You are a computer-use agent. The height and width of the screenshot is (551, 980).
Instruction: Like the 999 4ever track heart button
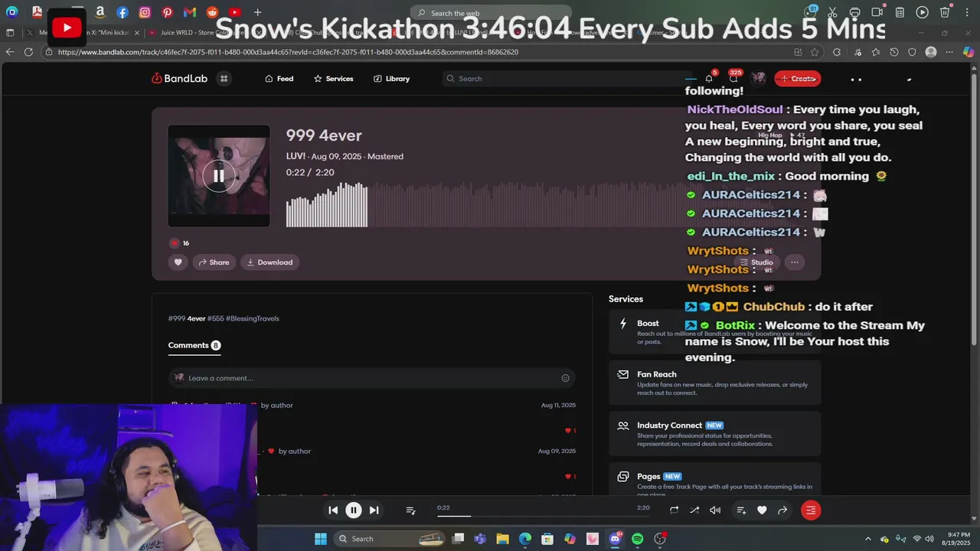(178, 262)
